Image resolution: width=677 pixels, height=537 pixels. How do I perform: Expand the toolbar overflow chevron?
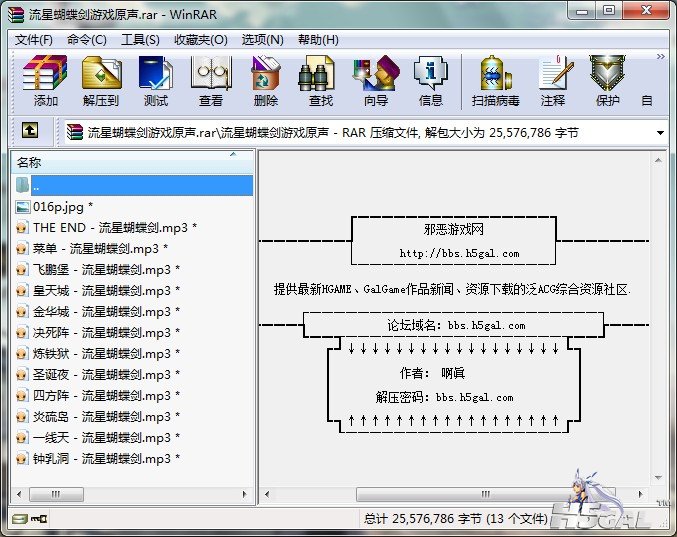click(x=661, y=57)
